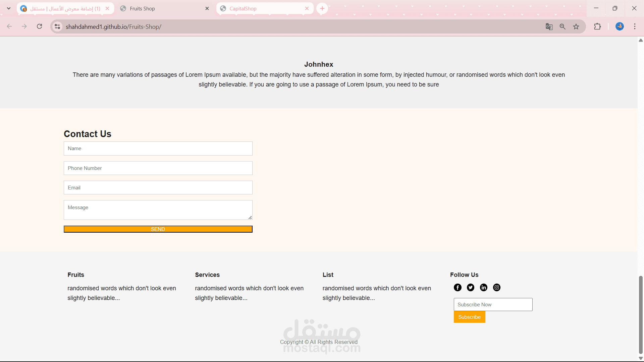The height and width of the screenshot is (362, 644).
Task: View site information icon beside URL
Action: pos(58,27)
